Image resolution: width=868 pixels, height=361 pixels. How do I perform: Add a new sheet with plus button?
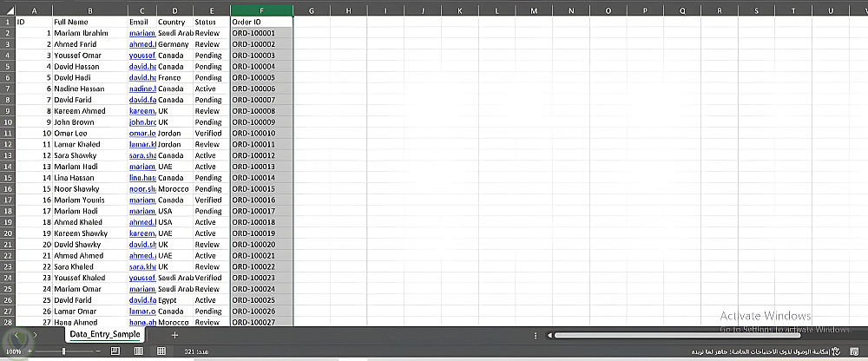click(x=175, y=335)
